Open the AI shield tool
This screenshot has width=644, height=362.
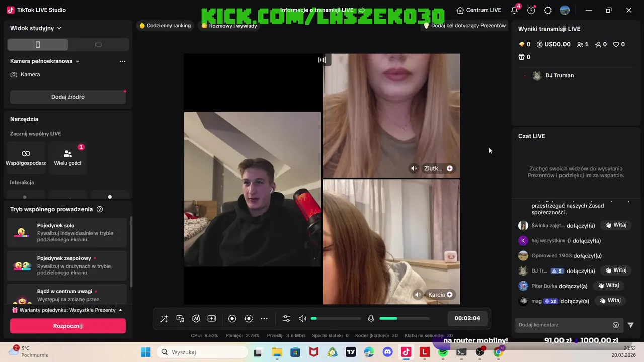pyautogui.click(x=196, y=319)
